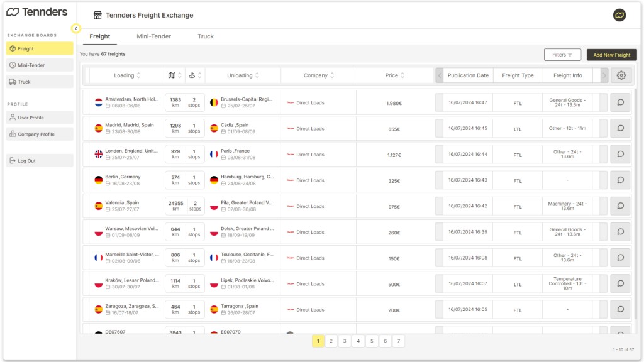Open the Filters panel
Image resolution: width=644 pixels, height=362 pixels.
tap(562, 55)
